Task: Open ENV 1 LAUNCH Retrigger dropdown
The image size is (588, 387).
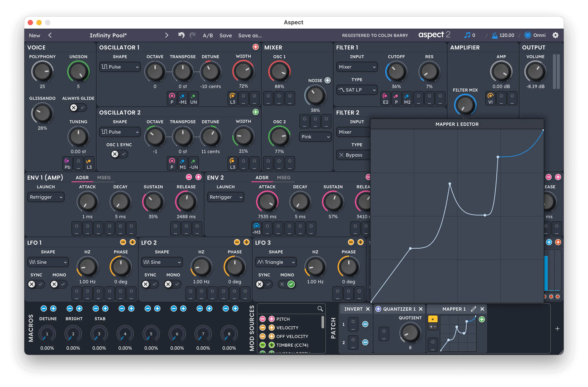Action: 46,197
